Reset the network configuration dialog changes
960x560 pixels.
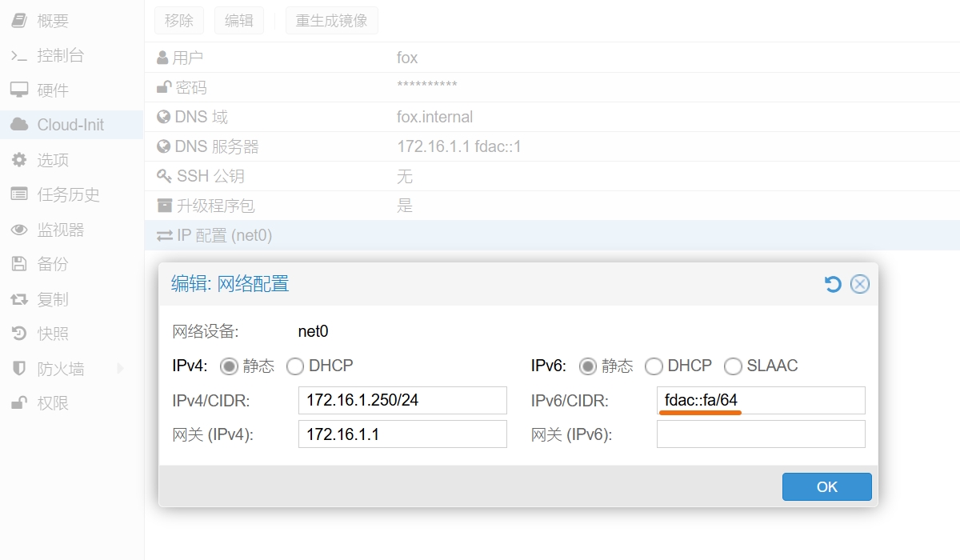click(833, 283)
